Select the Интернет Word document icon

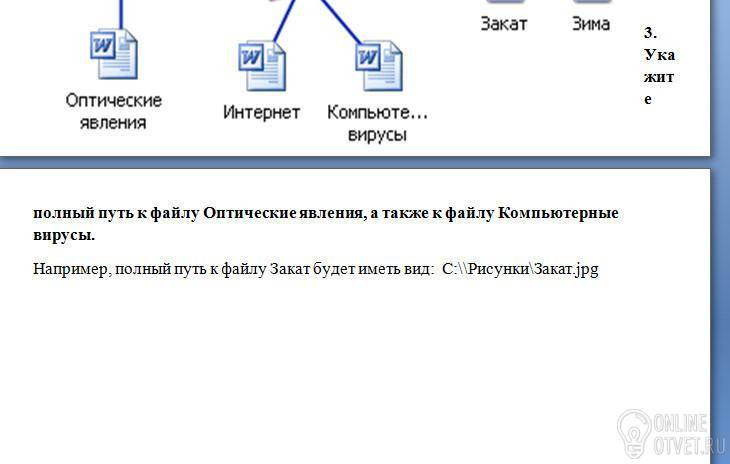(262, 66)
